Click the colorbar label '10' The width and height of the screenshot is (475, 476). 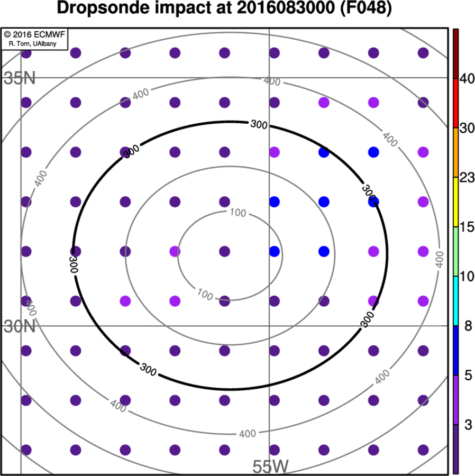click(467, 277)
